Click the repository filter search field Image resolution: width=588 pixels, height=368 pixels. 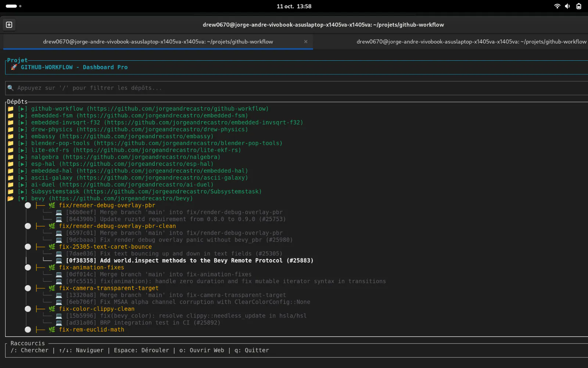[x=297, y=88]
